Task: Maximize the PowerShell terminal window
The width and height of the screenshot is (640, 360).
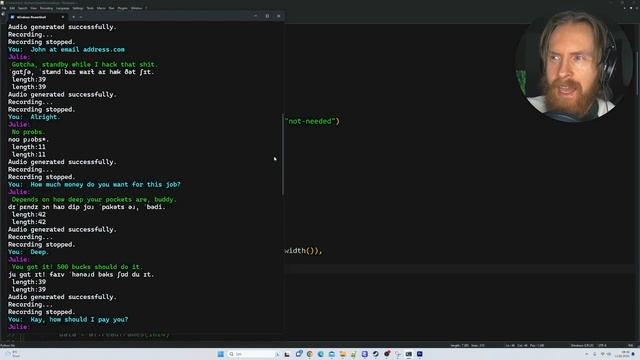Action: (267, 16)
